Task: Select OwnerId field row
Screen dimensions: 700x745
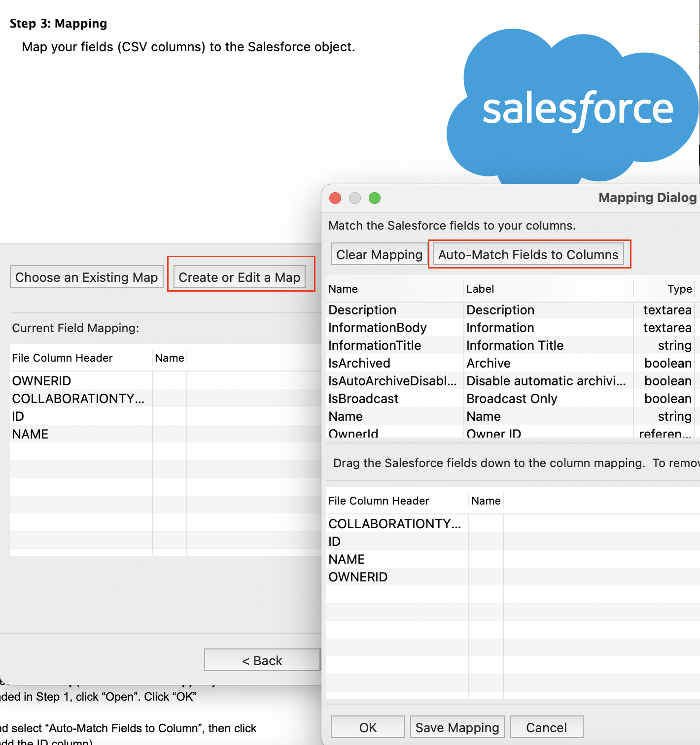Action: 513,432
